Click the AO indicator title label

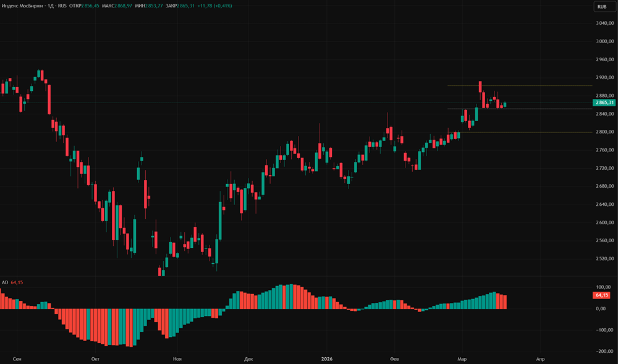(5, 282)
